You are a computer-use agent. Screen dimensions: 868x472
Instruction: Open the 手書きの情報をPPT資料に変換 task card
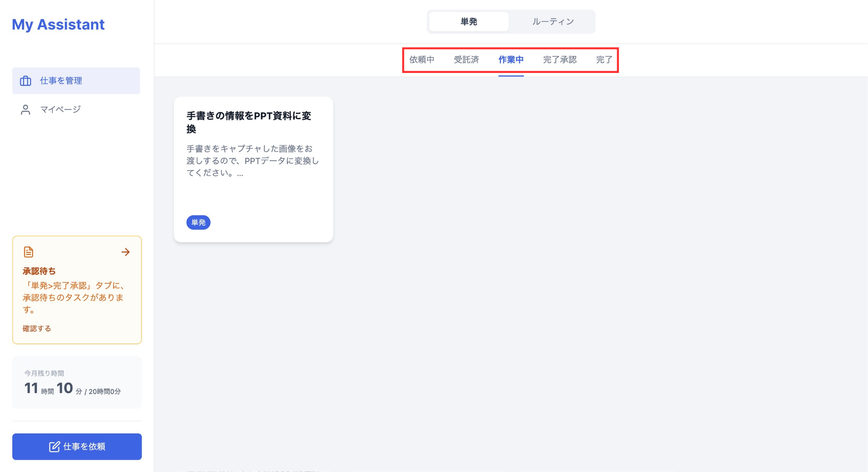[253, 168]
